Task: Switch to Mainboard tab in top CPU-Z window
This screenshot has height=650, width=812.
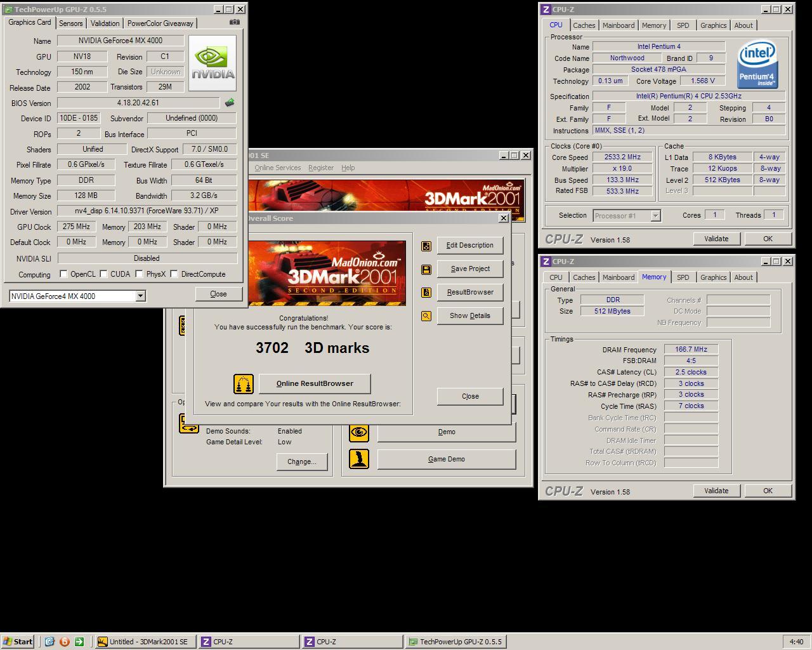Action: click(x=619, y=25)
